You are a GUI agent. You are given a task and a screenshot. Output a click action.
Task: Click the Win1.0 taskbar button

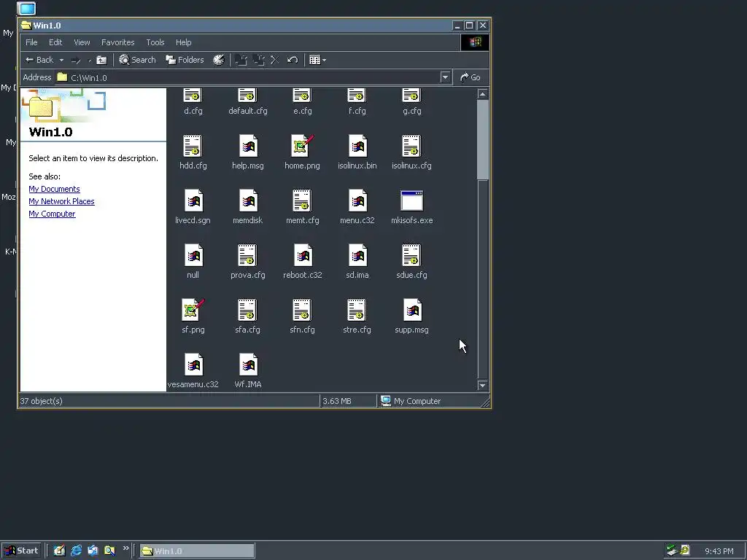tap(197, 551)
